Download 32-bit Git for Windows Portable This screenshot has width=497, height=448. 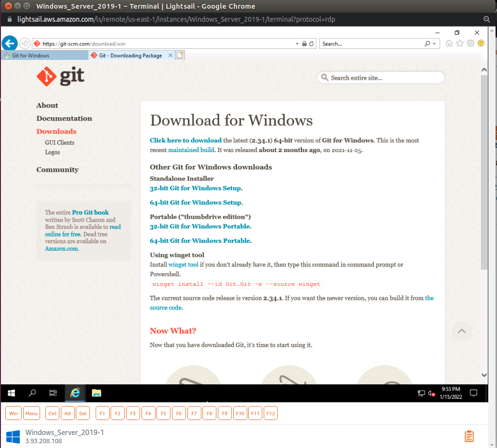click(200, 226)
